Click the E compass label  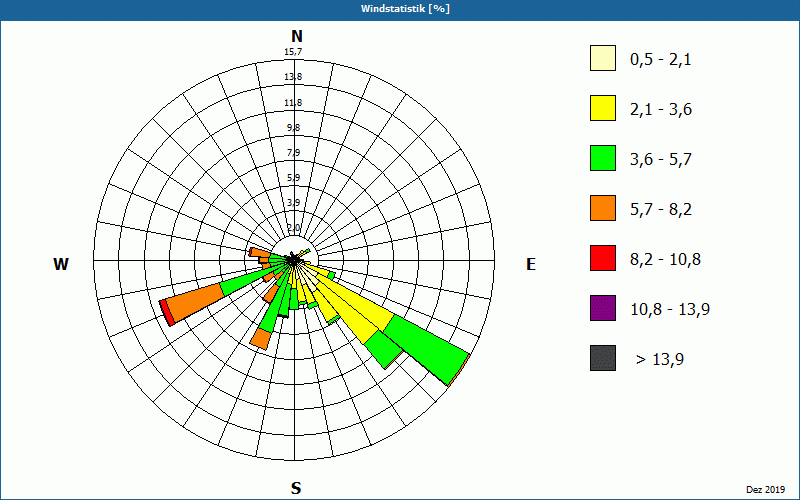[531, 264]
